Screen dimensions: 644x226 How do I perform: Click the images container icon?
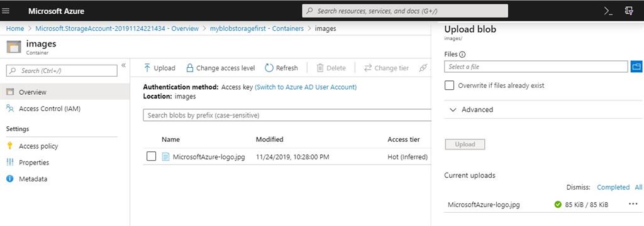coord(14,46)
